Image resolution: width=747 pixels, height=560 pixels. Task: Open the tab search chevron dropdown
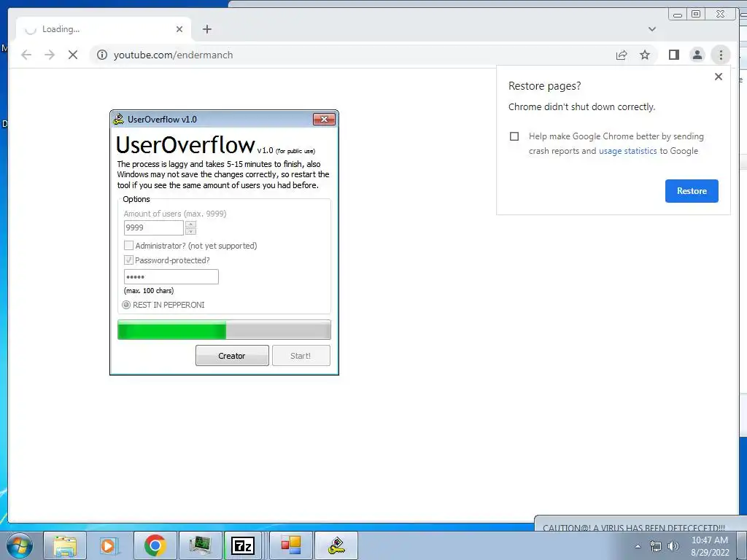tap(651, 29)
